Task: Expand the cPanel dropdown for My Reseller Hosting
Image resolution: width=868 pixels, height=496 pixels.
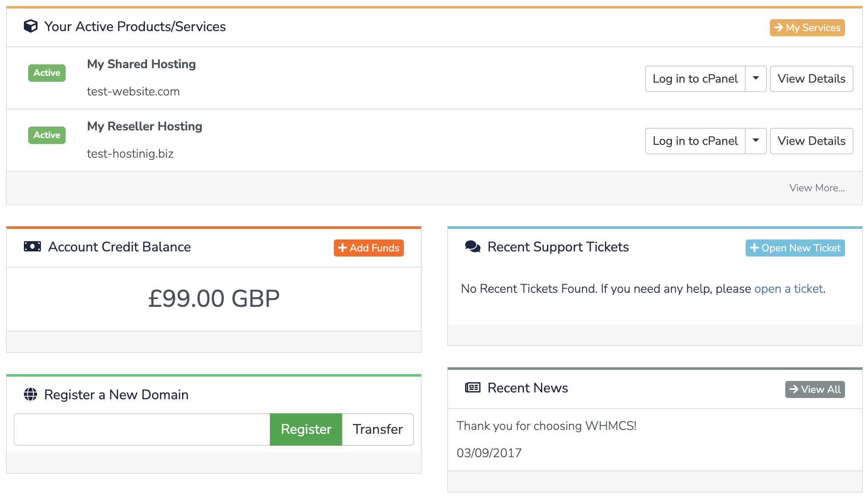Action: 756,141
